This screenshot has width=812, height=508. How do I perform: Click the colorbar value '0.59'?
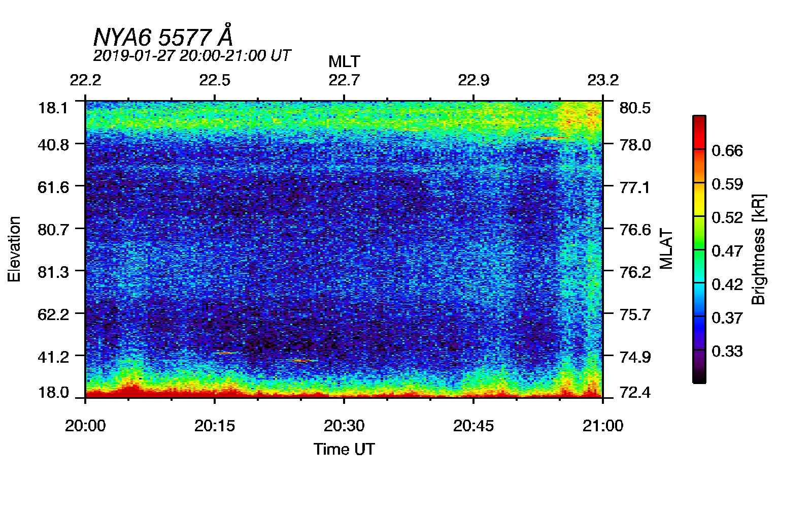pyautogui.click(x=727, y=184)
